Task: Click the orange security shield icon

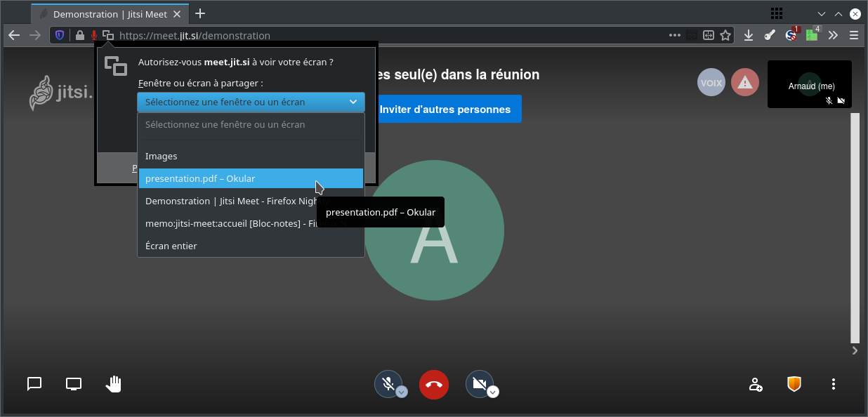Action: click(794, 384)
